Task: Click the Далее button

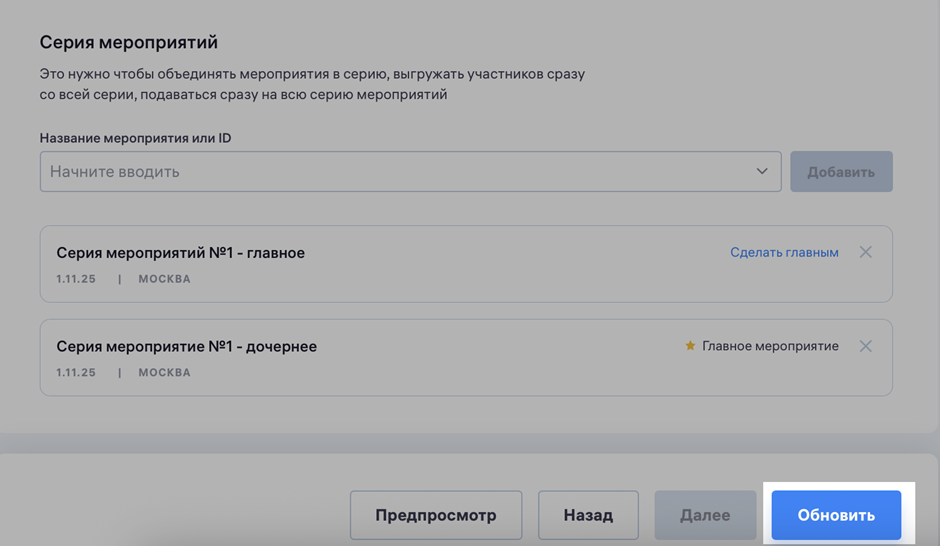Action: 705,515
